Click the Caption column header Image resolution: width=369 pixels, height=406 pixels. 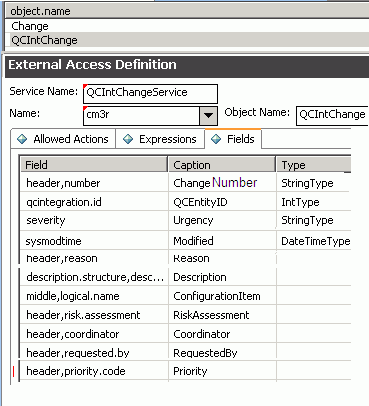point(222,165)
